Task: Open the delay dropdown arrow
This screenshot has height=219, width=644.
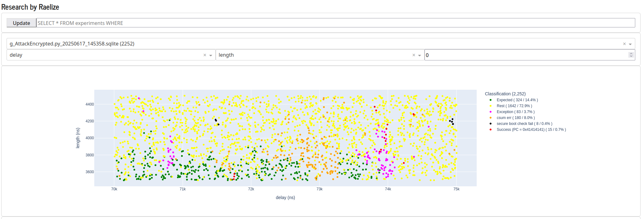Action: pos(211,55)
